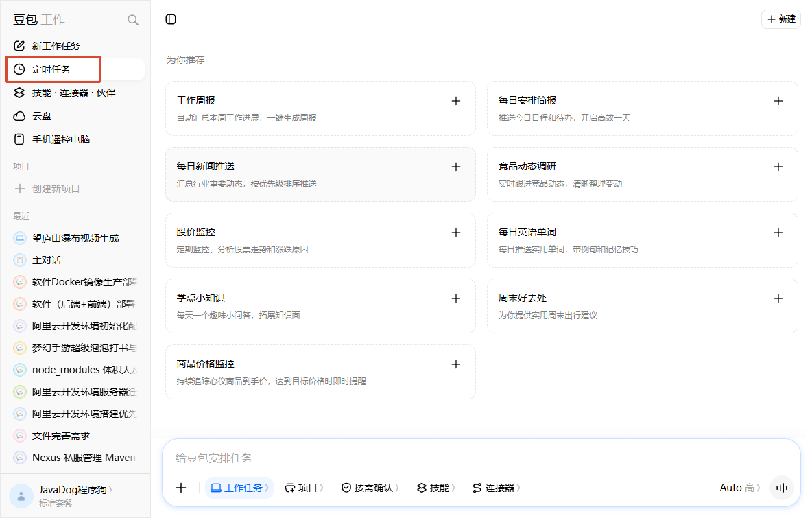Click the 新建 button at top right
This screenshot has width=812, height=518.
tap(781, 19)
